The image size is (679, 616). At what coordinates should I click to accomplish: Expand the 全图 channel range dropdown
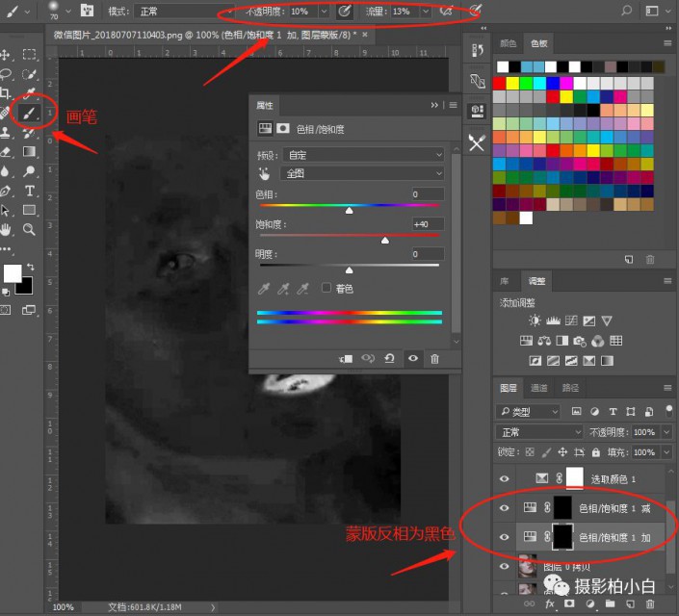pos(362,173)
